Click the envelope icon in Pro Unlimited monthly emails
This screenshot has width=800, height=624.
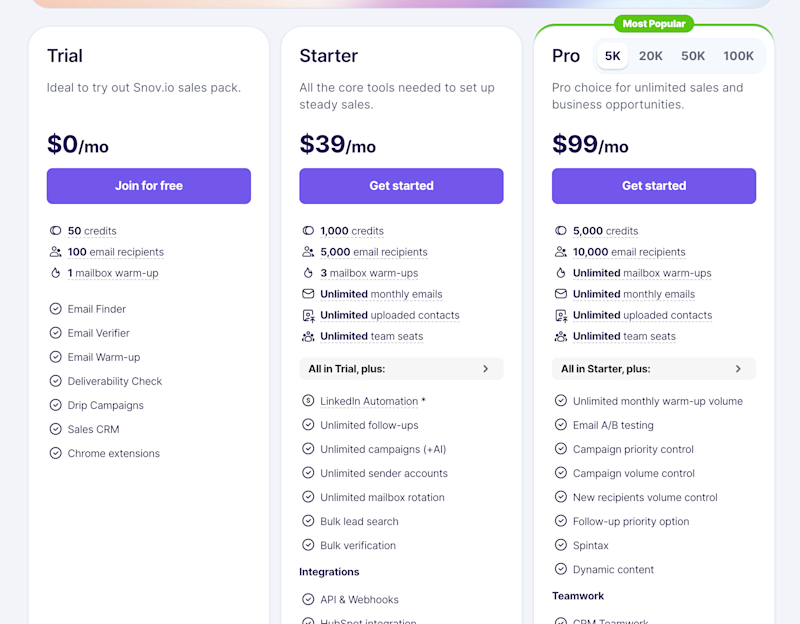(x=560, y=294)
